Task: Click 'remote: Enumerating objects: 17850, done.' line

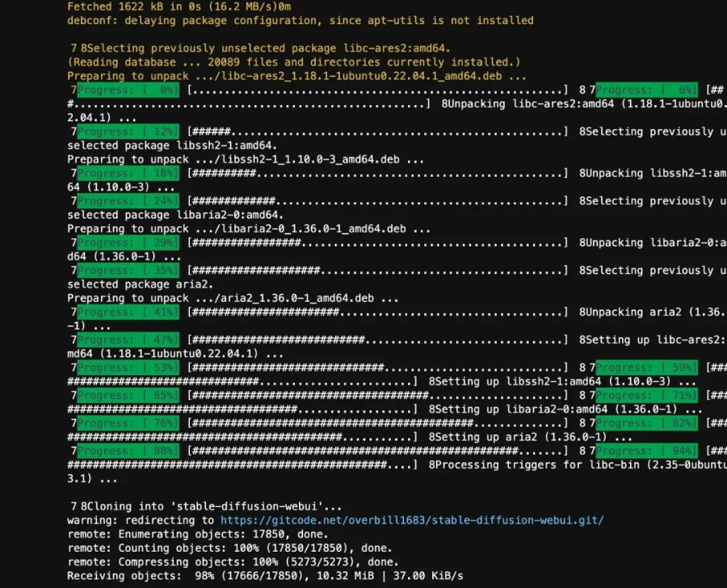Action: click(198, 534)
